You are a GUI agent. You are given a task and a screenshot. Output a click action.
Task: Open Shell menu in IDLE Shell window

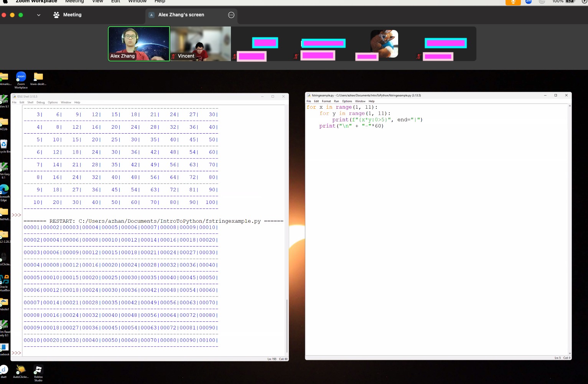[x=30, y=103]
